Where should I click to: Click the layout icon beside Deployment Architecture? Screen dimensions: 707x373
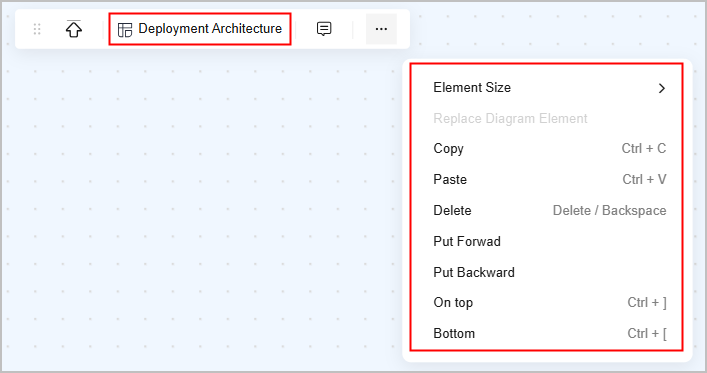point(125,30)
